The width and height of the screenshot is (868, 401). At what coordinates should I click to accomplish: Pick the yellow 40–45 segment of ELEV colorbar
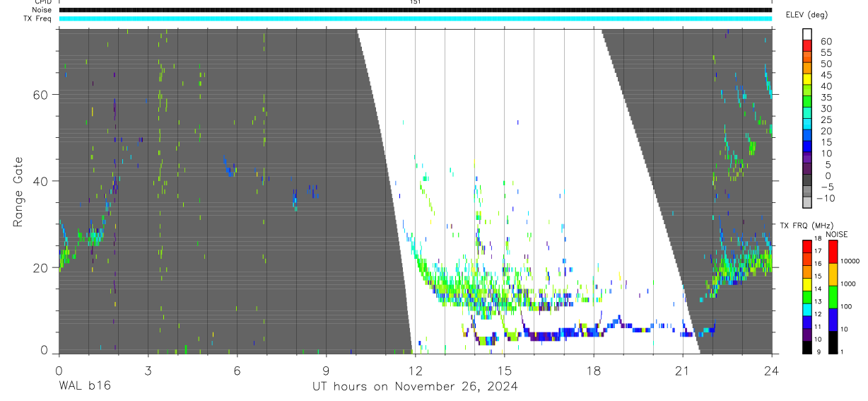[x=807, y=80]
